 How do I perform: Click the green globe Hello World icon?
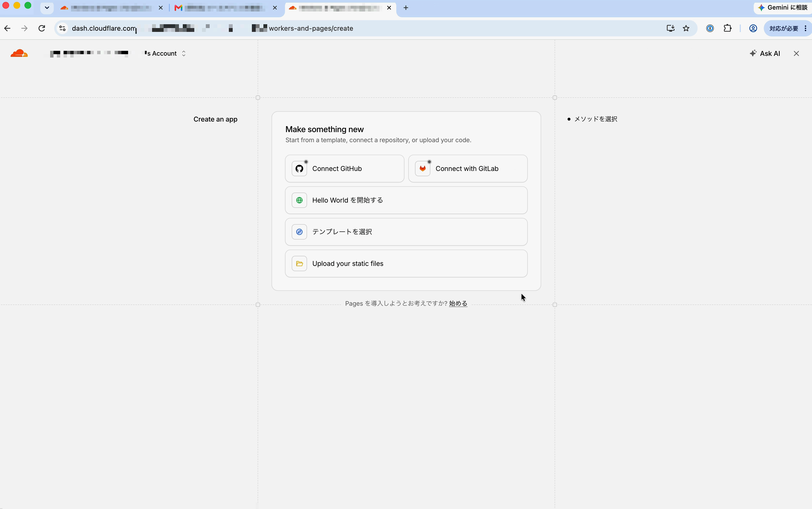click(299, 200)
